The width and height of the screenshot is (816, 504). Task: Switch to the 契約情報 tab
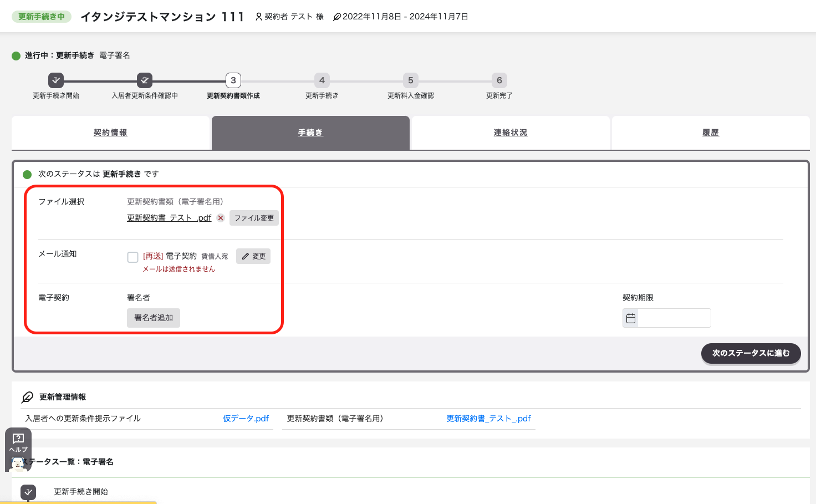110,133
